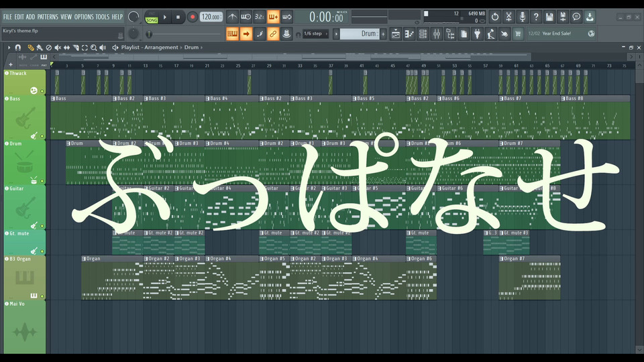Click the one-click audio recording scissors icon
Viewport: 644px width, 362px height.
tap(508, 17)
